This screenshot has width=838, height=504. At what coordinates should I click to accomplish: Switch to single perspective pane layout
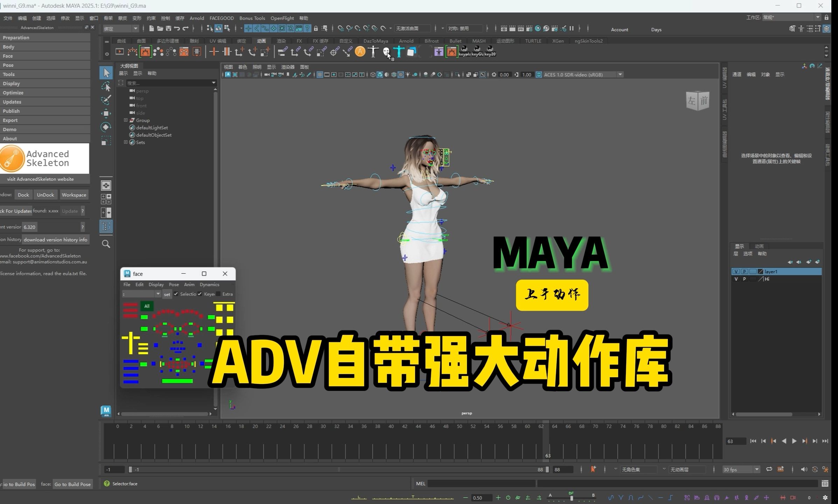pos(106,185)
